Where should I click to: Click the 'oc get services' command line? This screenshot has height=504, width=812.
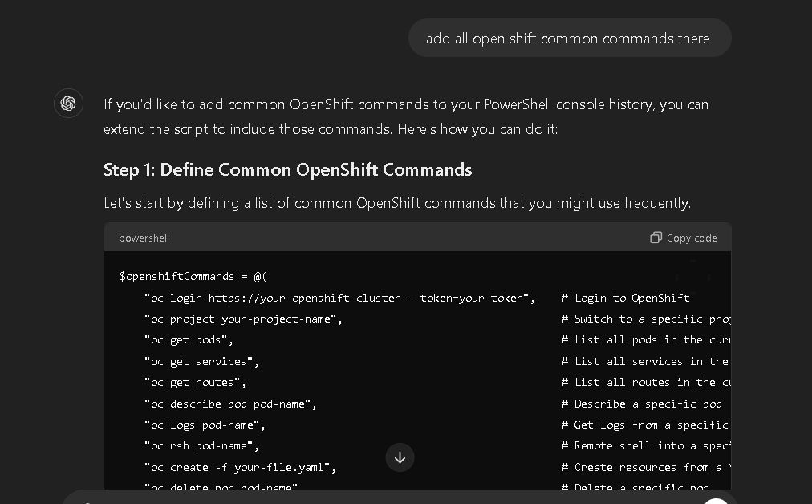[x=201, y=362]
